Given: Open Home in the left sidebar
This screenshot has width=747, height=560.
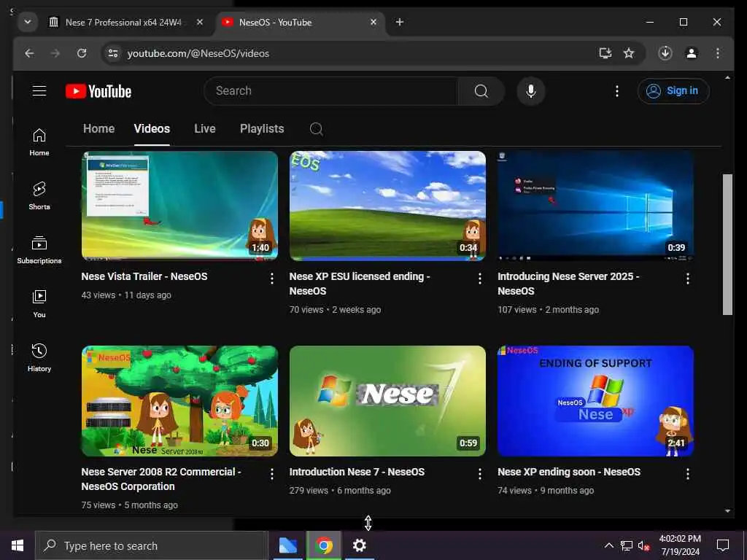Looking at the screenshot, I should (39, 142).
